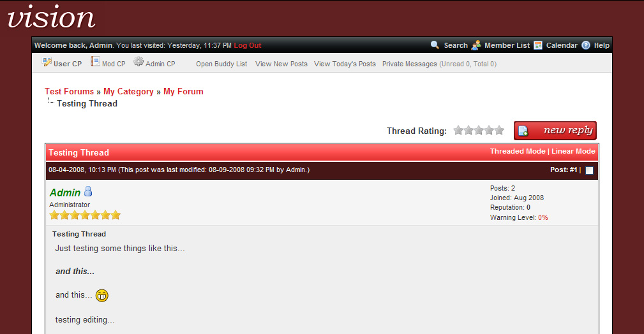Click the Warning Level 0% link
The height and width of the screenshot is (334, 644).
pyautogui.click(x=543, y=217)
